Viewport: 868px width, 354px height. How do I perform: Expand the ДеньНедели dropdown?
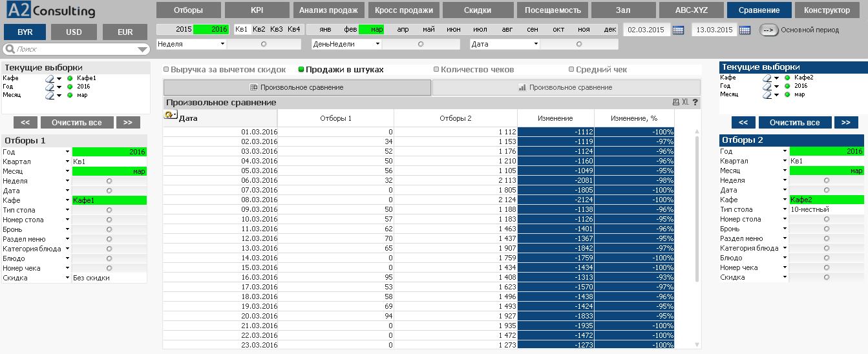pyautogui.click(x=378, y=44)
